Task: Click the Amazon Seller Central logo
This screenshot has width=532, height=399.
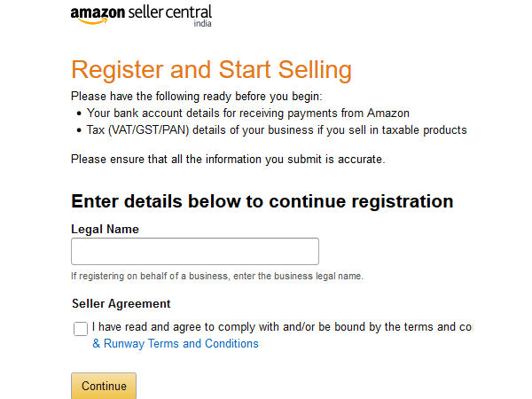Action: [x=141, y=15]
